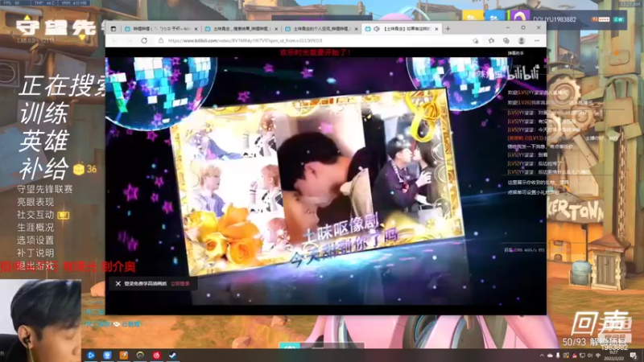Open the red round taskbar app icon
Screen dimensions: 644x362
pyautogui.click(x=156, y=355)
